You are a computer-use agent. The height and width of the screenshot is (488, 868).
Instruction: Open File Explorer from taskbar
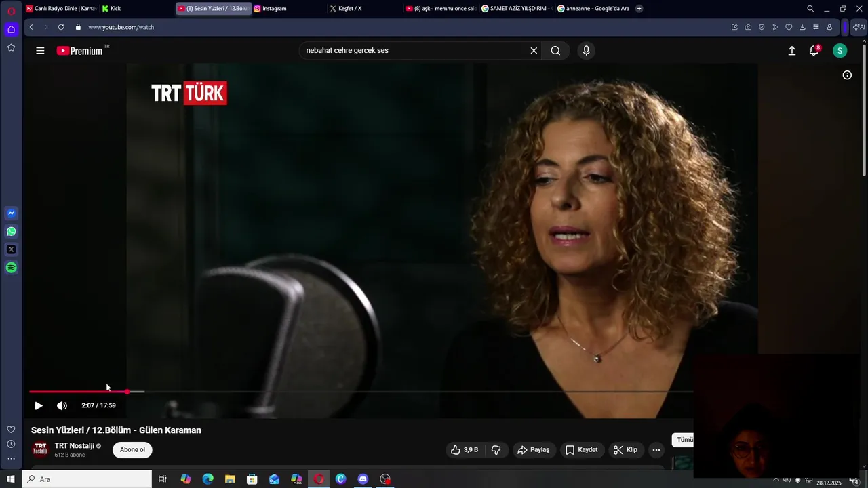pos(230,479)
